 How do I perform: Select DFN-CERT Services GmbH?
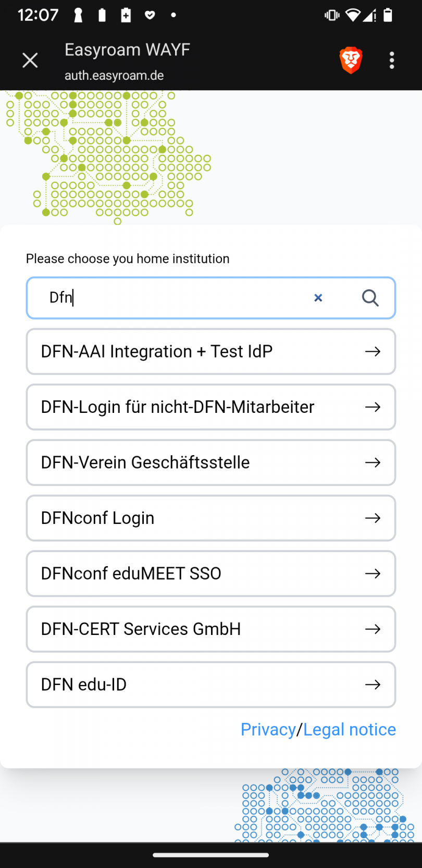(x=141, y=629)
